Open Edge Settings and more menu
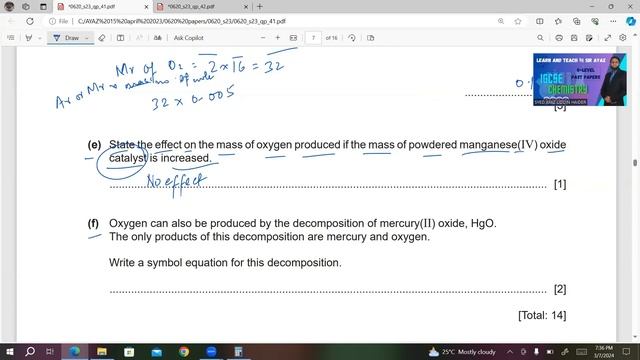 click(x=613, y=21)
